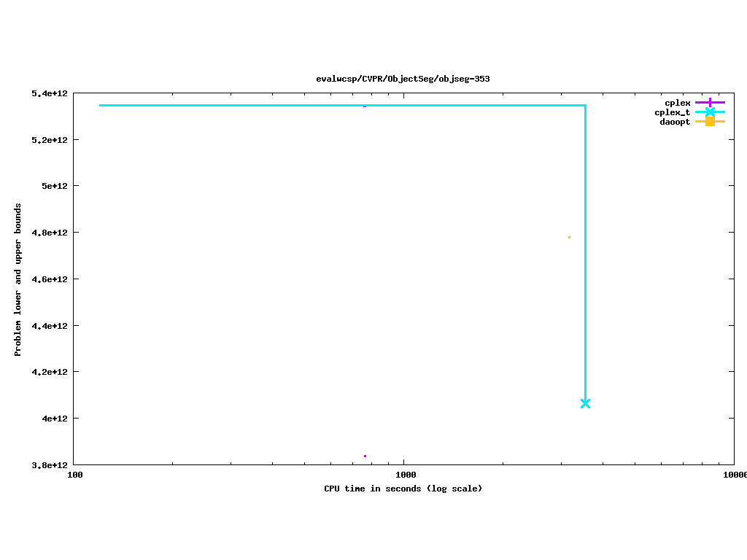Click the purple plus marker in the legend
Viewport: 747px width, 560px height.
click(x=710, y=103)
